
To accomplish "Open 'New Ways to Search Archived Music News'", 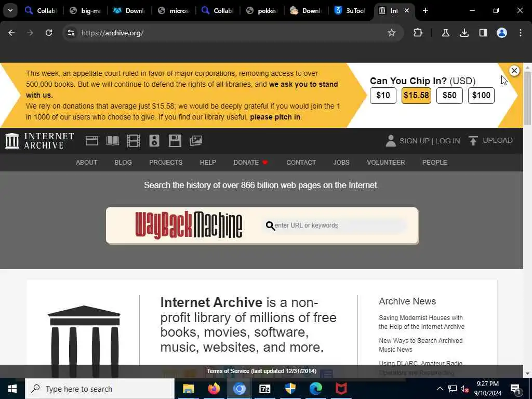I will point(421,345).
